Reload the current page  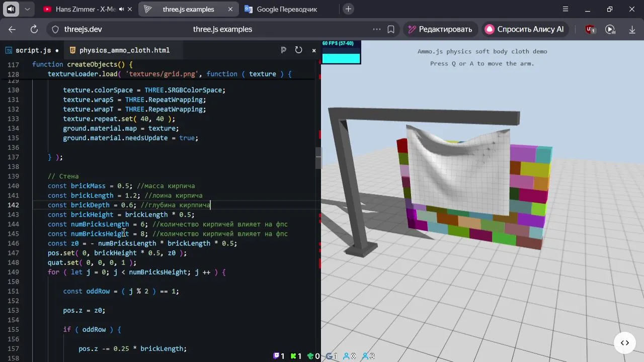34,29
